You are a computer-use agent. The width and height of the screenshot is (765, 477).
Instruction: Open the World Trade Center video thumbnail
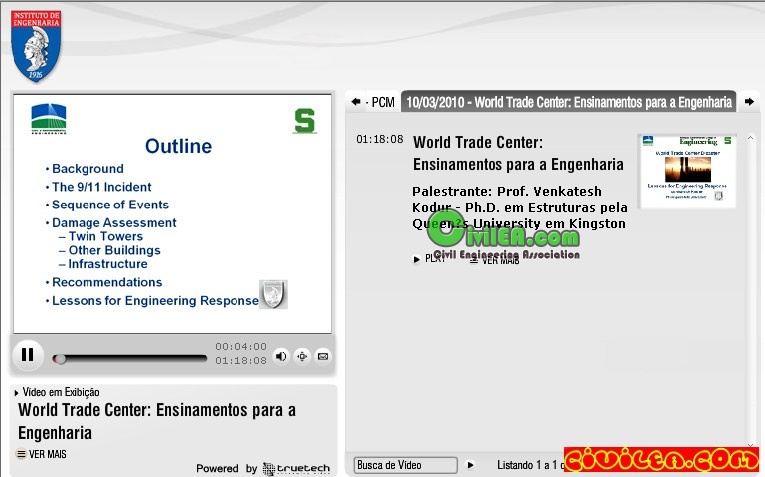687,171
